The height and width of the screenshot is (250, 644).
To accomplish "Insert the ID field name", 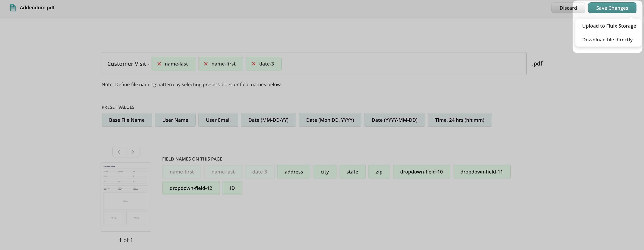I will tap(232, 188).
